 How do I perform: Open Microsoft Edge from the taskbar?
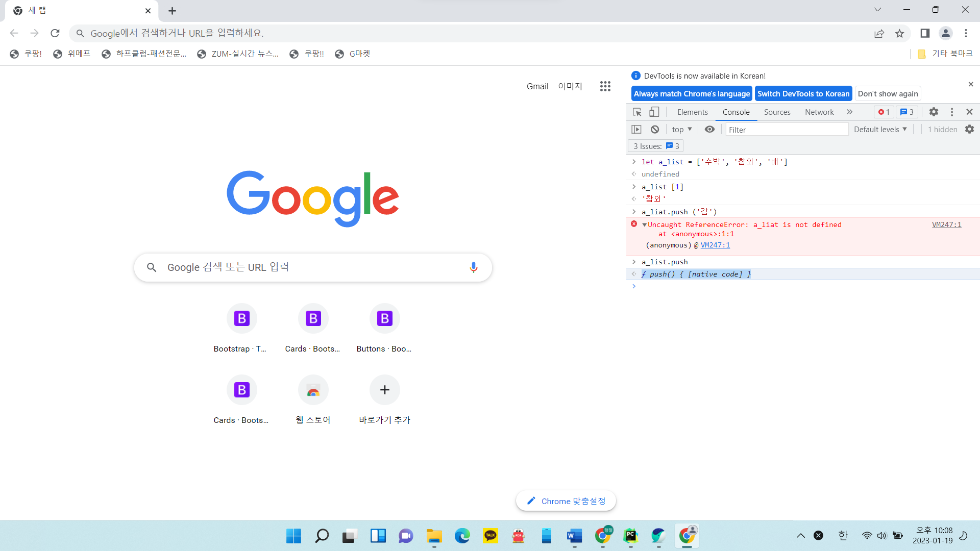coord(462,536)
